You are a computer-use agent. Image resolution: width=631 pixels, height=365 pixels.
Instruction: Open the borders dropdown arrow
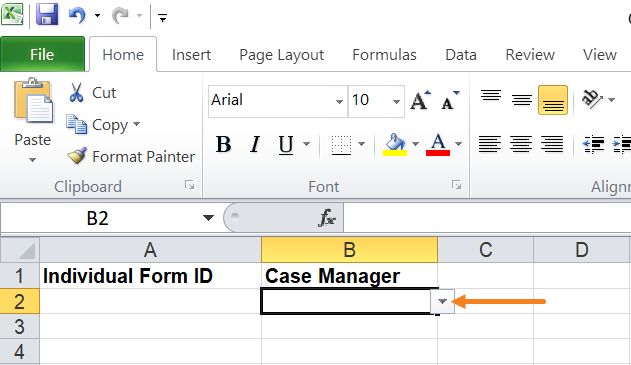point(361,144)
